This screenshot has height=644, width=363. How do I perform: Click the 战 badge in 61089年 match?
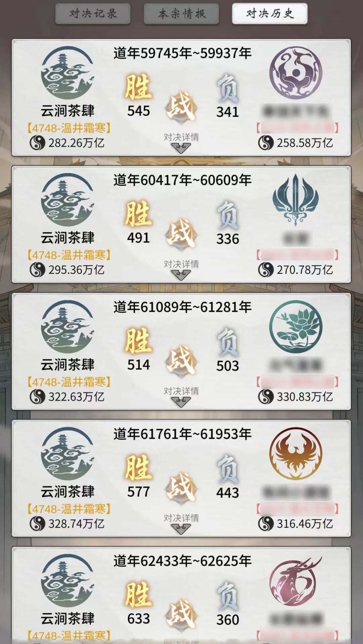point(182,360)
